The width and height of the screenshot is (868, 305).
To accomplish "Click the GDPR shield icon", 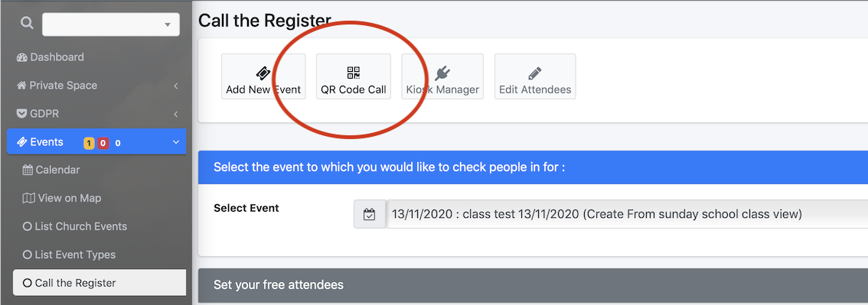I will pos(21,114).
